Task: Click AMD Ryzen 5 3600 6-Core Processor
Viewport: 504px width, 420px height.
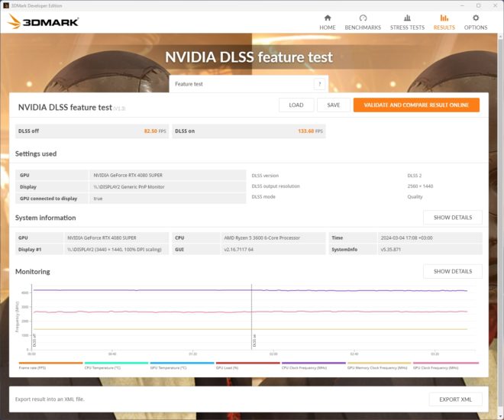Action: click(x=262, y=237)
